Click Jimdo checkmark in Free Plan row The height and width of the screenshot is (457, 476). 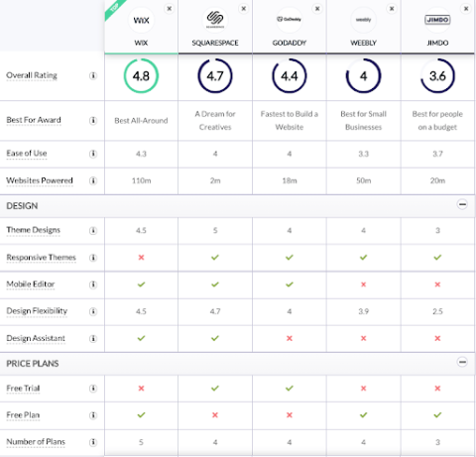coord(437,415)
